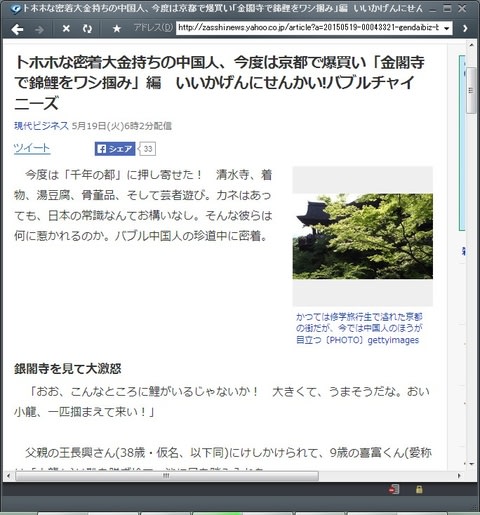
Task: Click the Facebook シェア button
Action: pyautogui.click(x=115, y=149)
